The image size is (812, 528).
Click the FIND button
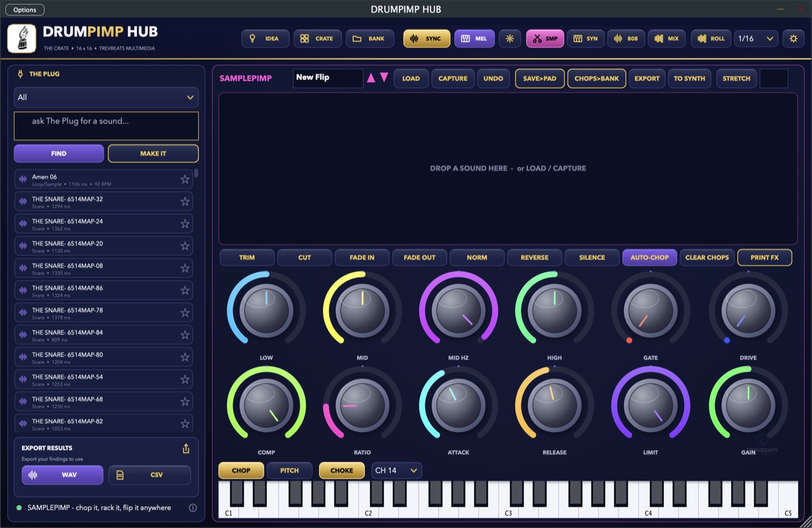pos(59,154)
